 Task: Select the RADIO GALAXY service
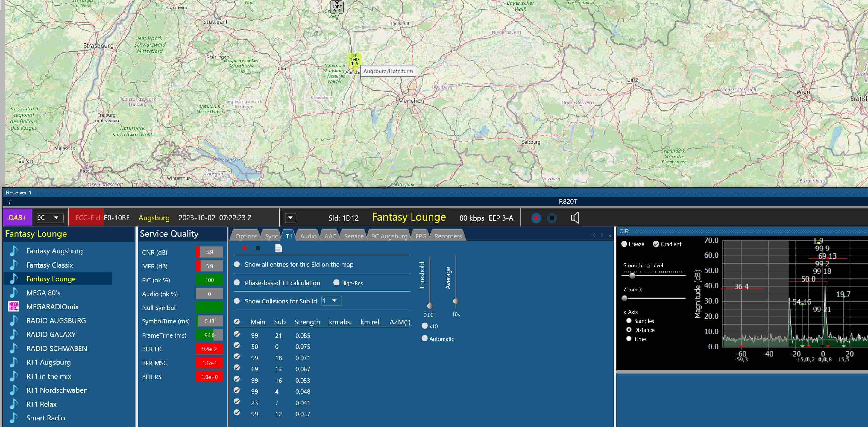click(51, 335)
